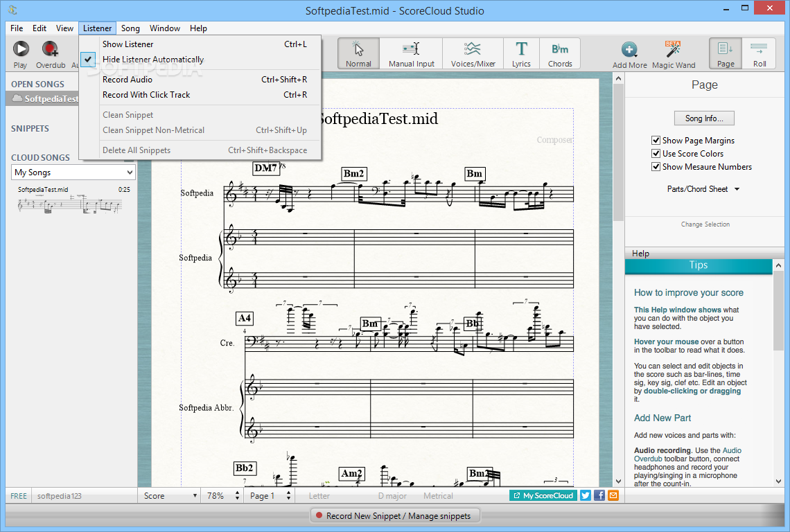Share on Twitter from the status bar
Image resolution: width=790 pixels, height=532 pixels.
(585, 495)
